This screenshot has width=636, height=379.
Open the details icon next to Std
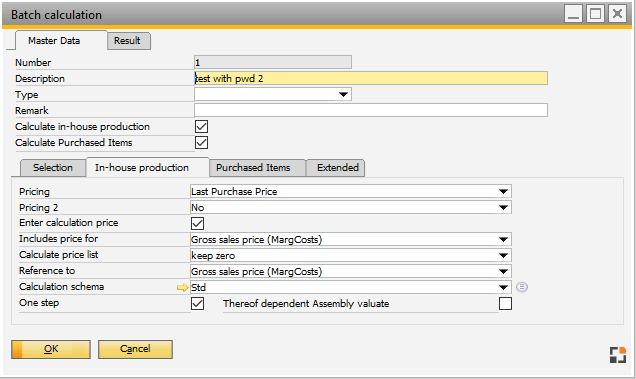tap(522, 287)
